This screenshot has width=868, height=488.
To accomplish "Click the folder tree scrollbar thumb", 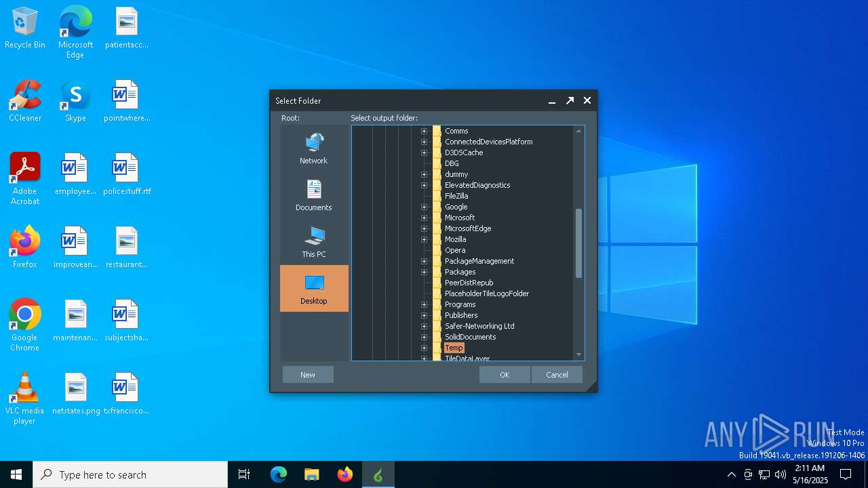I will 578,243.
